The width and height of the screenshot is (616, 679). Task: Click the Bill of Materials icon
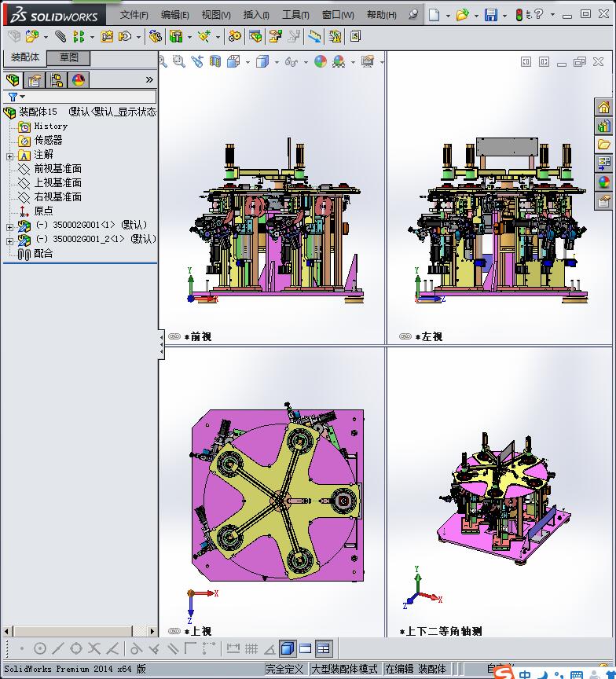[255, 36]
